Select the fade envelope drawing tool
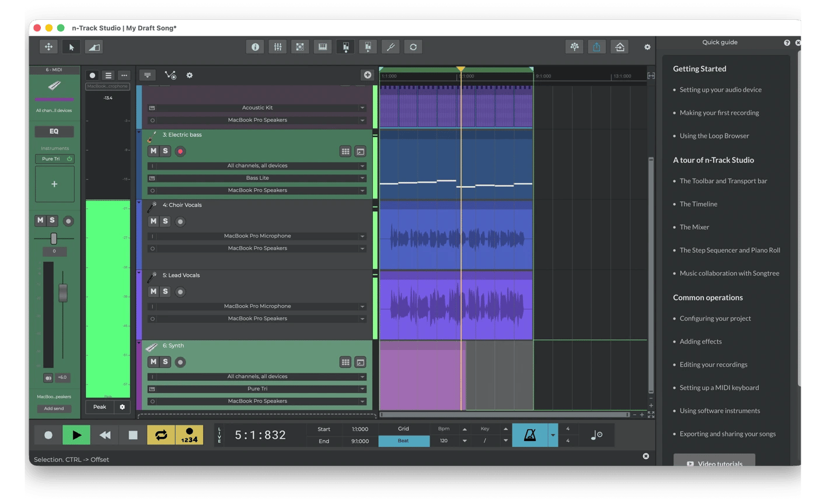This screenshot has width=834, height=504. (94, 47)
